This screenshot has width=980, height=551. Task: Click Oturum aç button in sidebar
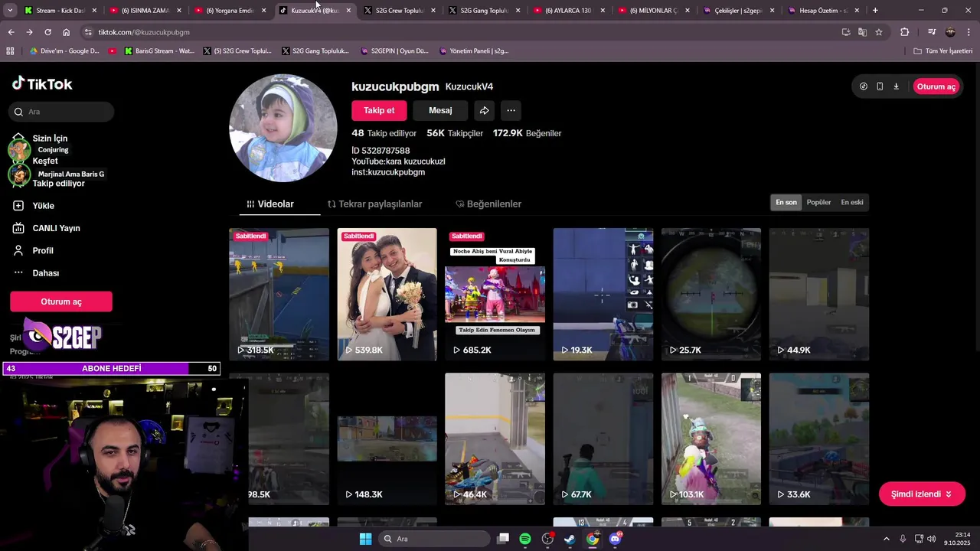click(x=61, y=302)
